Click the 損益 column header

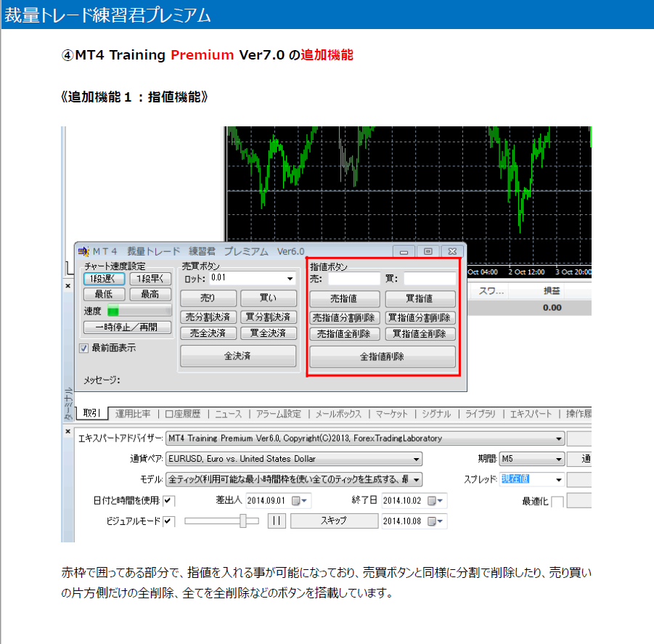point(552,291)
